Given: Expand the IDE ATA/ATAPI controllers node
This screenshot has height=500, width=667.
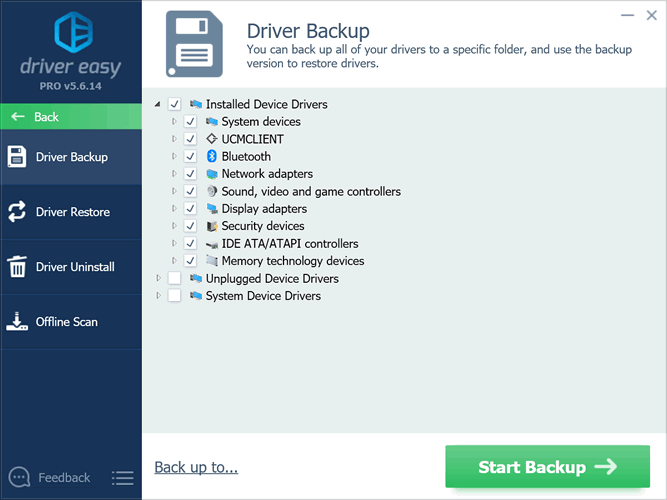Looking at the screenshot, I should coord(174,243).
